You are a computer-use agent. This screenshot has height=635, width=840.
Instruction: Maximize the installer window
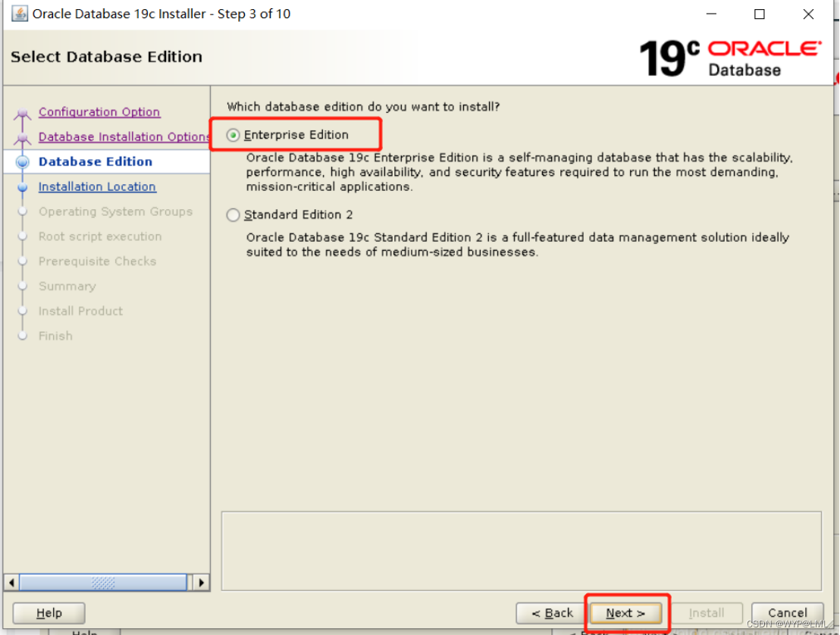[x=759, y=14]
